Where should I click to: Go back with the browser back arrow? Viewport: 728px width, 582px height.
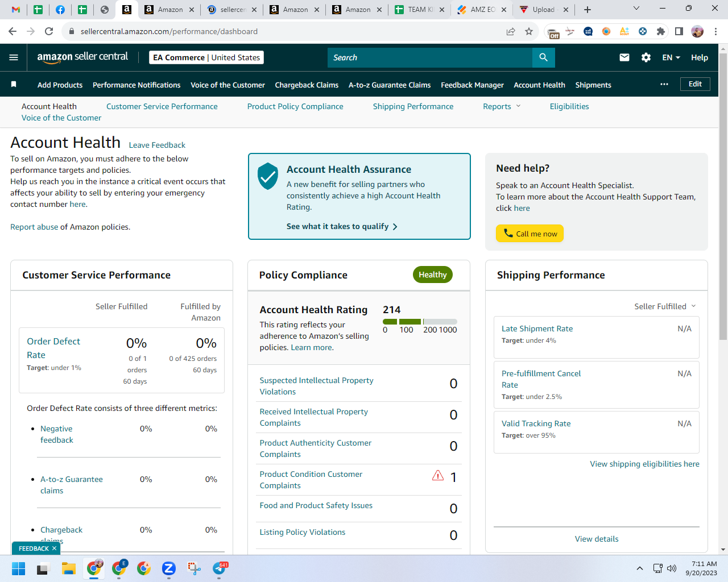13,31
